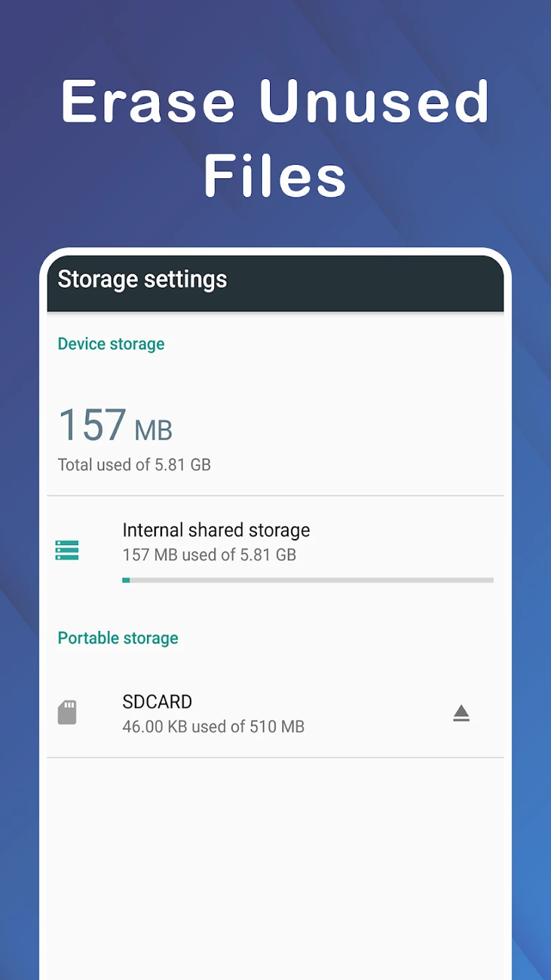Tap the word "Unused" in the heading
The height and width of the screenshot is (980, 551).
coord(374,102)
